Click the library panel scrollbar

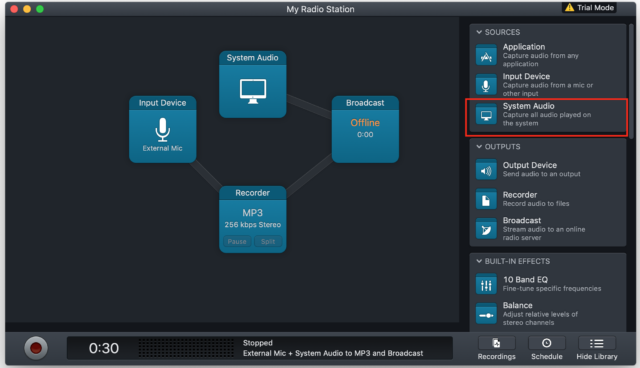coord(631,82)
